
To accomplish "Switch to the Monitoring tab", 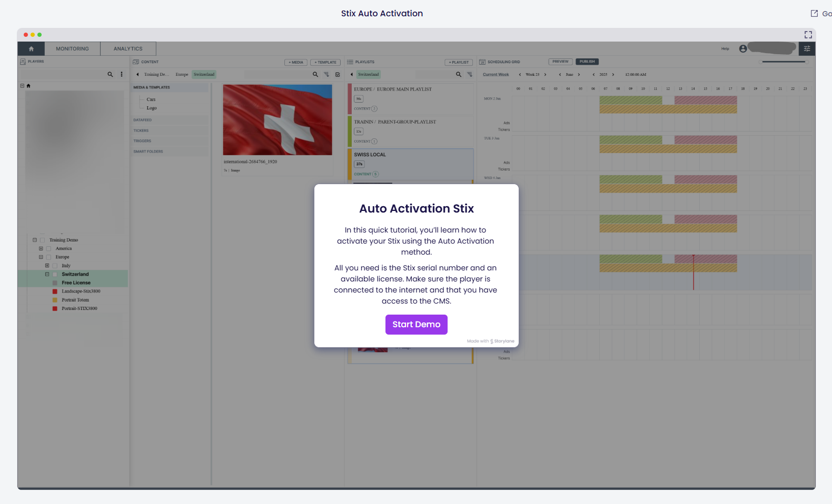I will [x=72, y=49].
